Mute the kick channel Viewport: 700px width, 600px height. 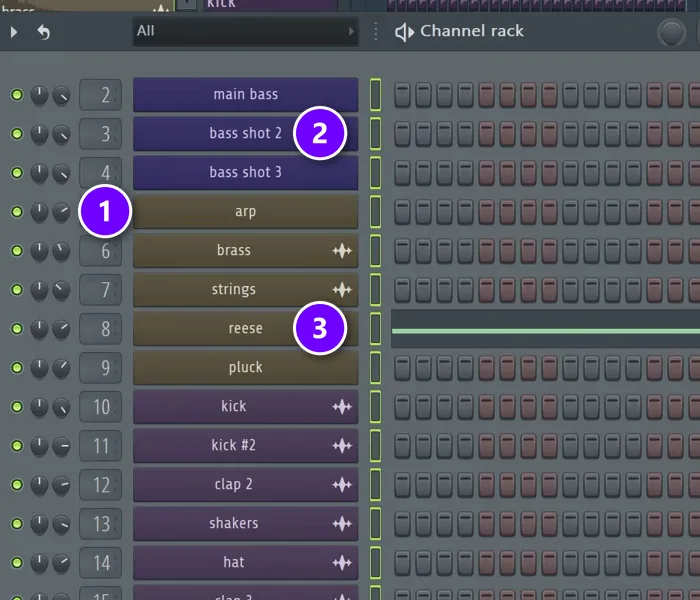pos(17,407)
